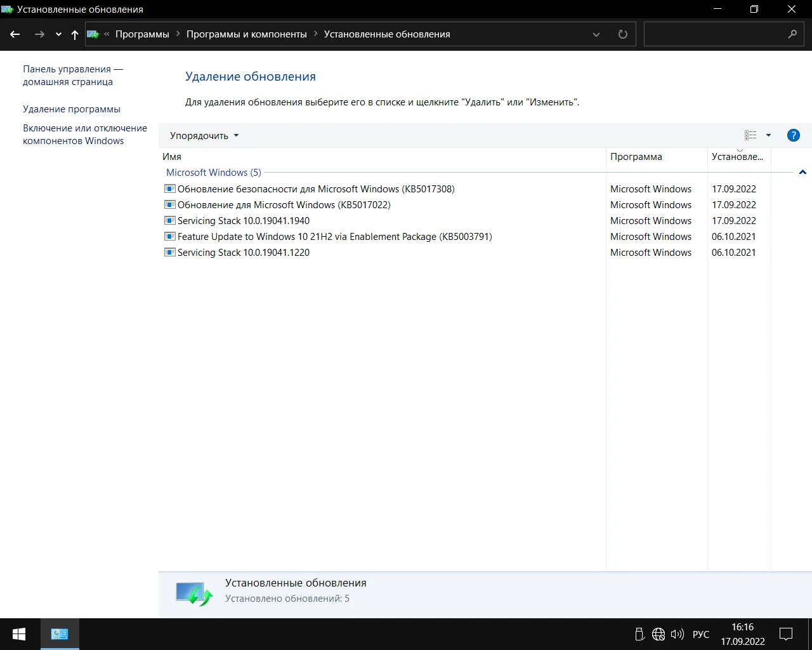The image size is (812, 650).
Task: Go up one folder level arrow
Action: 75,34
